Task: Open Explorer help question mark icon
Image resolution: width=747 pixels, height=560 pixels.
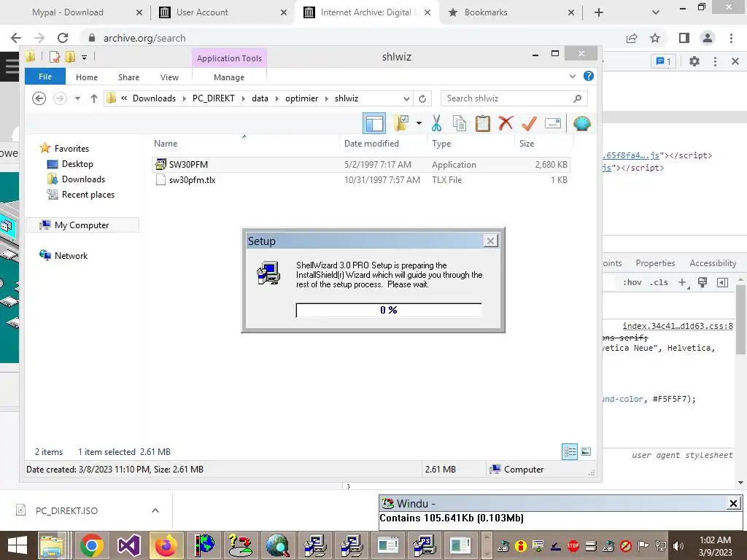Action: point(589,76)
